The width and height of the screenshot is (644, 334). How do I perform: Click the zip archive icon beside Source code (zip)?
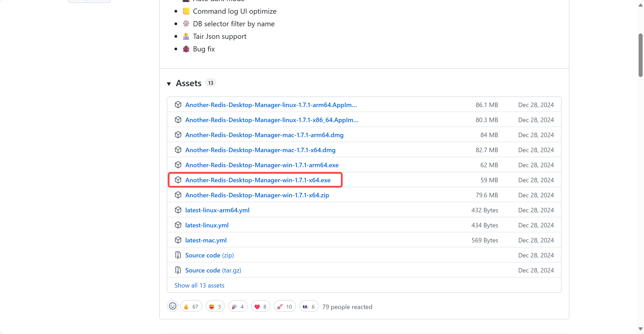(178, 255)
